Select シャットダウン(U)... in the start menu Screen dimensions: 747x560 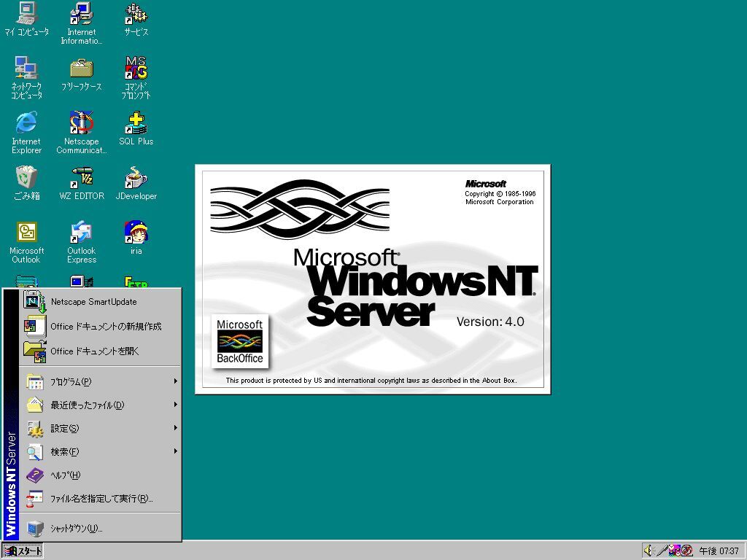[x=101, y=528]
